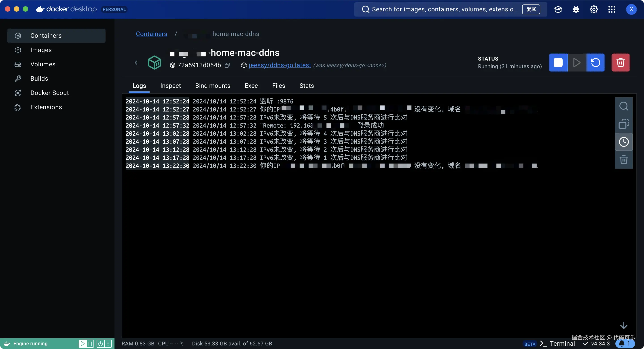Expand engine more options menu
Screen dimensions: 644x349
coord(108,343)
